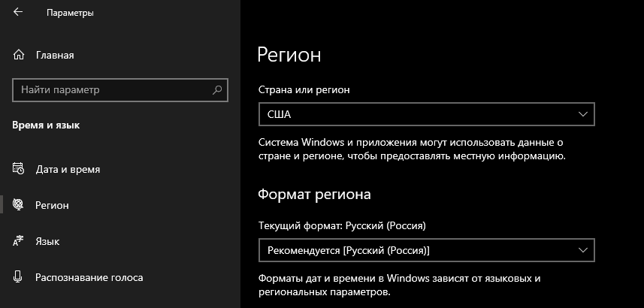The image size is (644, 308).
Task: Click the Распознавание голоса microphone icon
Action: [x=20, y=277]
